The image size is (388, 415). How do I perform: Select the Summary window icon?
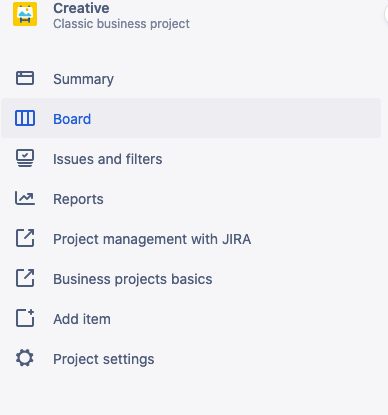(x=25, y=78)
